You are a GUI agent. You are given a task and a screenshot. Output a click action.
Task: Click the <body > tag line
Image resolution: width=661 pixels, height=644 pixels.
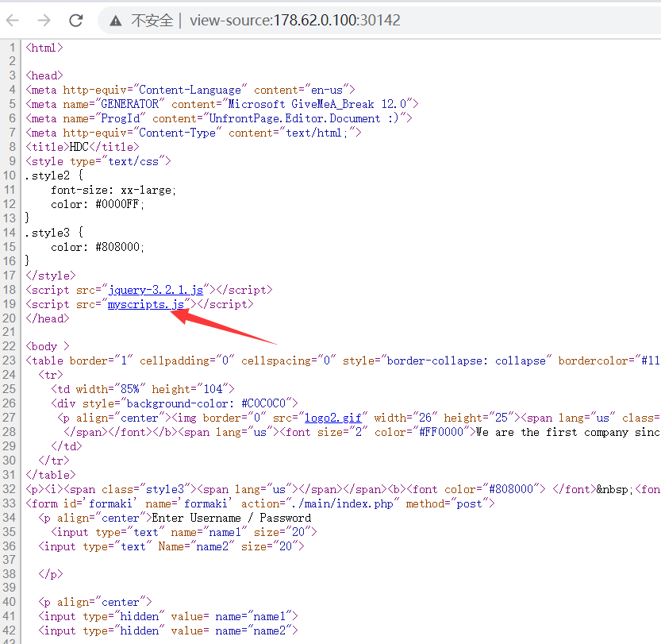48,346
